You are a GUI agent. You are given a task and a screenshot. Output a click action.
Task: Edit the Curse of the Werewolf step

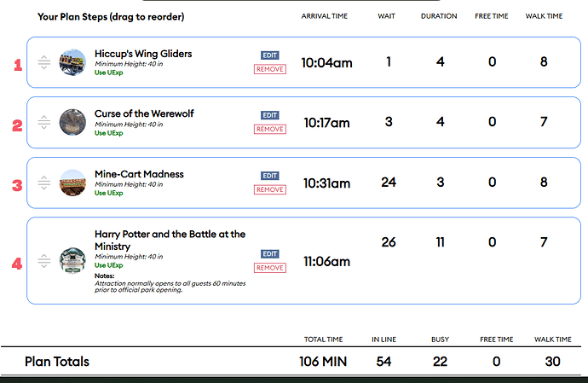(x=270, y=115)
